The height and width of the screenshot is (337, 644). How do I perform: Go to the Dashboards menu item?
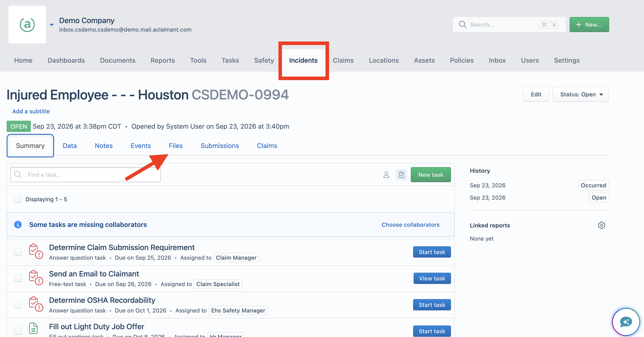(66, 60)
